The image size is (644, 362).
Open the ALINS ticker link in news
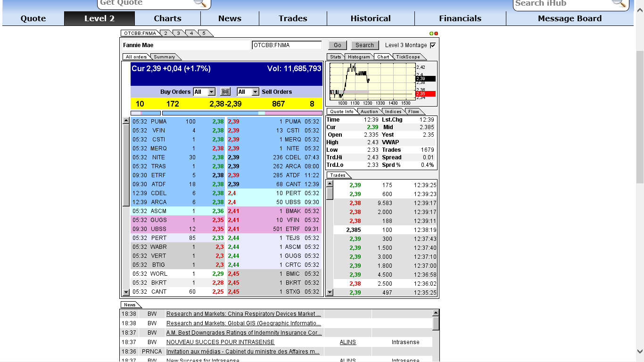point(347,342)
